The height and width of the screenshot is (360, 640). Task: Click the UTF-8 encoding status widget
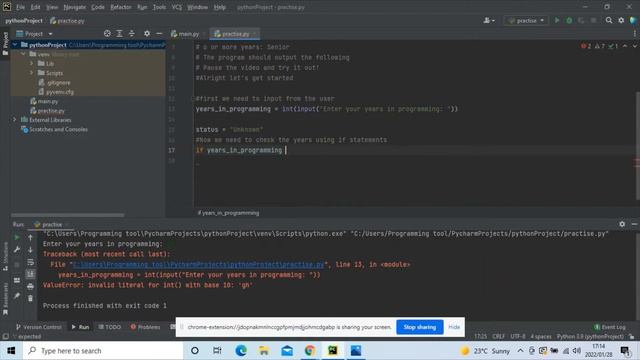pos(518,337)
